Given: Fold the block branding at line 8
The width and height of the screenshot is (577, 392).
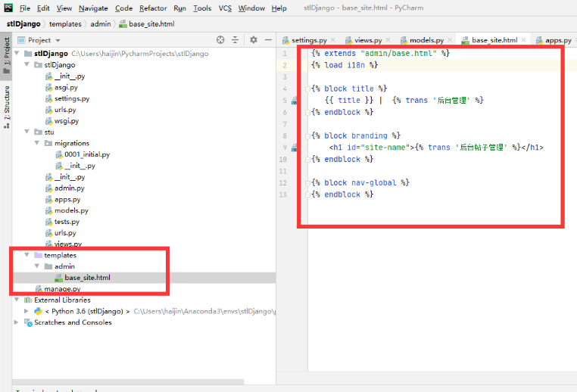Looking at the screenshot, I should (x=307, y=135).
